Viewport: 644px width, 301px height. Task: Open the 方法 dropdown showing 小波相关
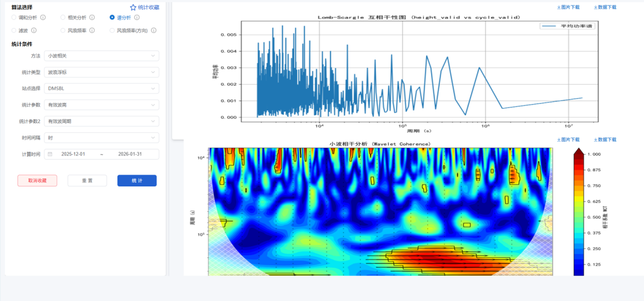coord(101,56)
